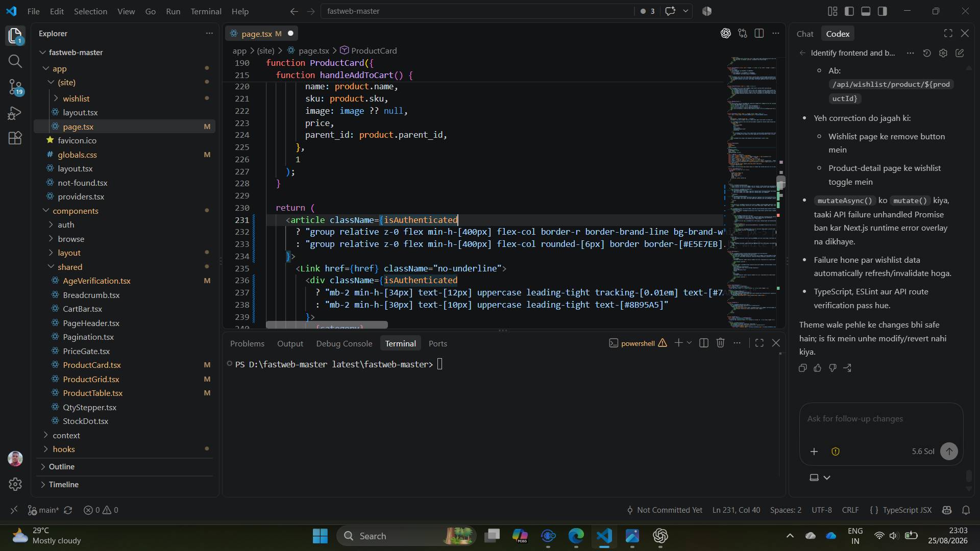Open Codex settings gear
980x551 pixels.
(x=943, y=53)
